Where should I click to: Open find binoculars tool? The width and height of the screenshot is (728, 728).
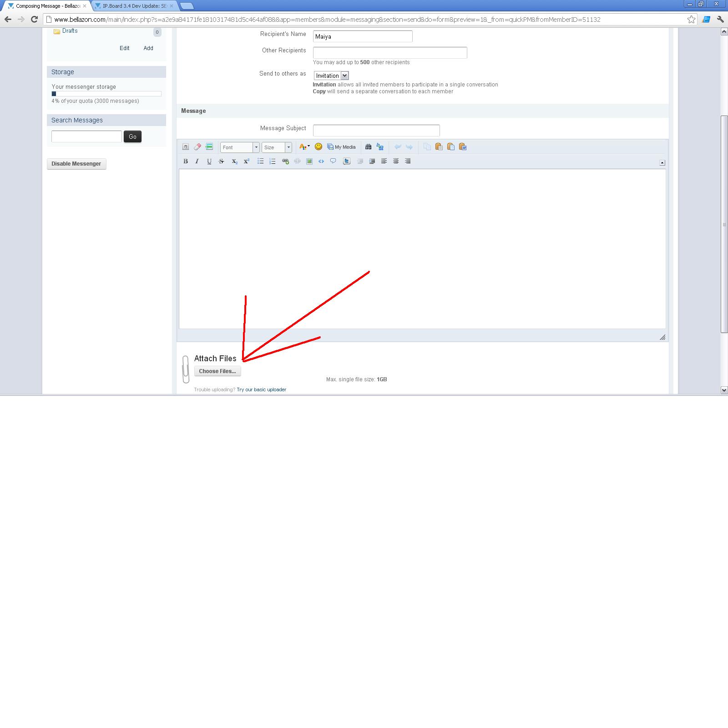[x=368, y=147]
